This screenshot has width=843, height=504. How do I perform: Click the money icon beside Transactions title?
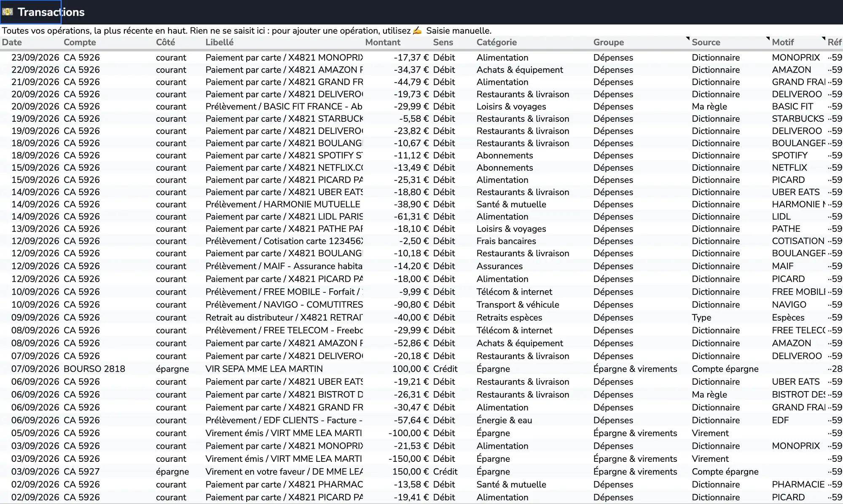click(x=8, y=12)
